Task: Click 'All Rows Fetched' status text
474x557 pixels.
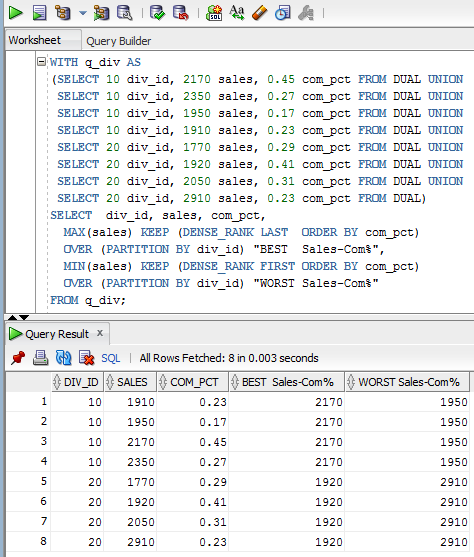Action: tap(229, 358)
